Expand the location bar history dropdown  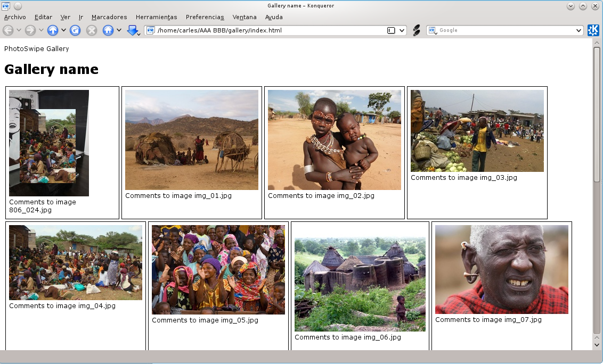tap(402, 30)
